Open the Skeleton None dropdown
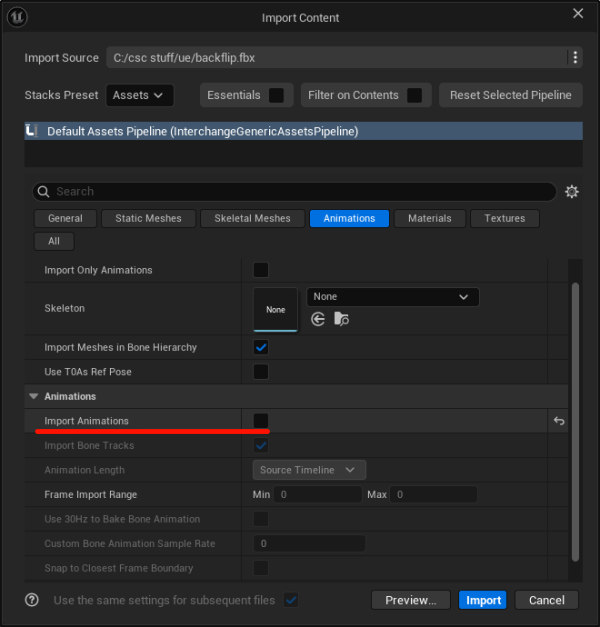Image resolution: width=600 pixels, height=627 pixels. [x=392, y=297]
